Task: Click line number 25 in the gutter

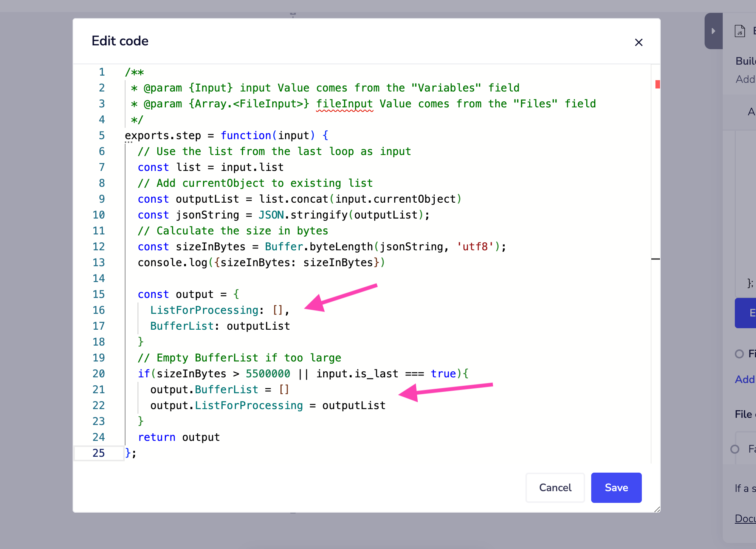Action: tap(99, 453)
